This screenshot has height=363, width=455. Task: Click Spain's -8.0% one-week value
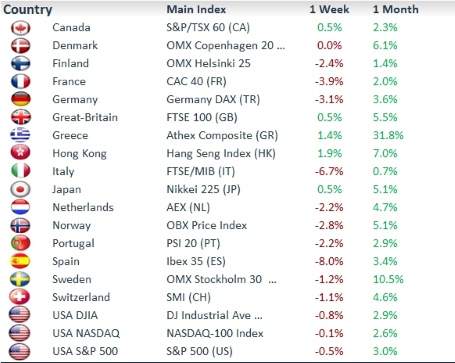(x=329, y=261)
